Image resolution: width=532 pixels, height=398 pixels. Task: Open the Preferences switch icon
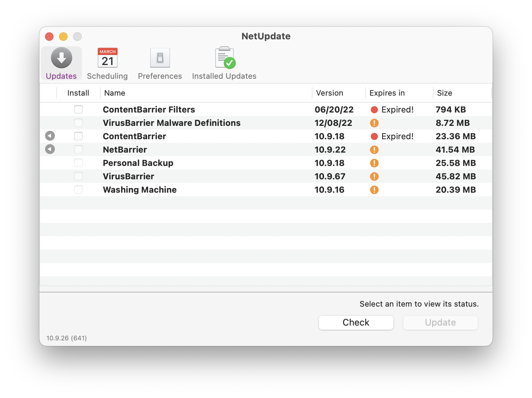click(160, 58)
